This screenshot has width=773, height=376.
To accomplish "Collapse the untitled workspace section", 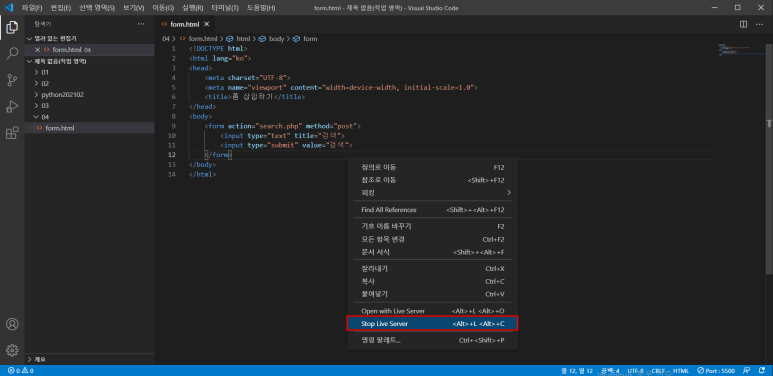I will tap(29, 62).
